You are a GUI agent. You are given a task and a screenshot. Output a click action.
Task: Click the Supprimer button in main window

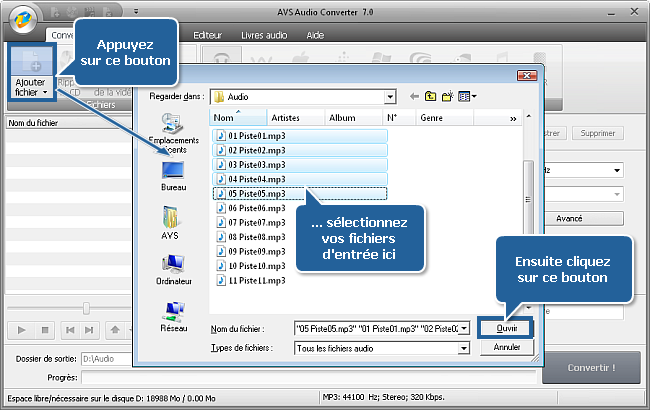click(x=597, y=133)
